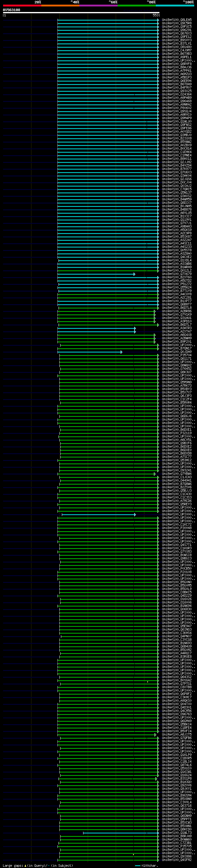This screenshot has height=868, width=197.
Task: Open hit UniRef100_Q9FUC5
Action: pyautogui.click(x=176, y=26)
